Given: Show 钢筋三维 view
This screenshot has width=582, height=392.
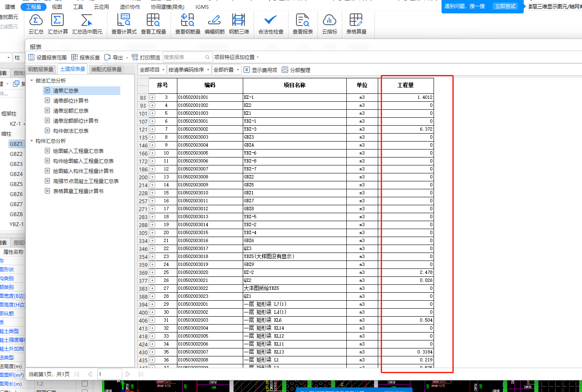Looking at the screenshot, I should (x=239, y=24).
